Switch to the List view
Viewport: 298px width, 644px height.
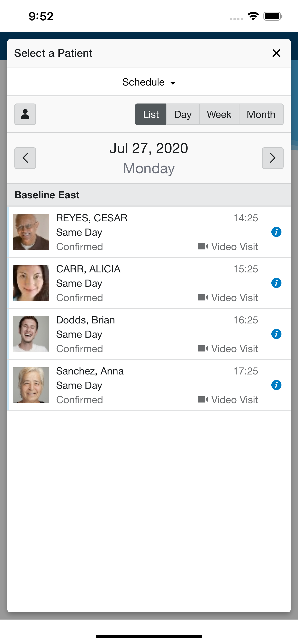coord(151,114)
